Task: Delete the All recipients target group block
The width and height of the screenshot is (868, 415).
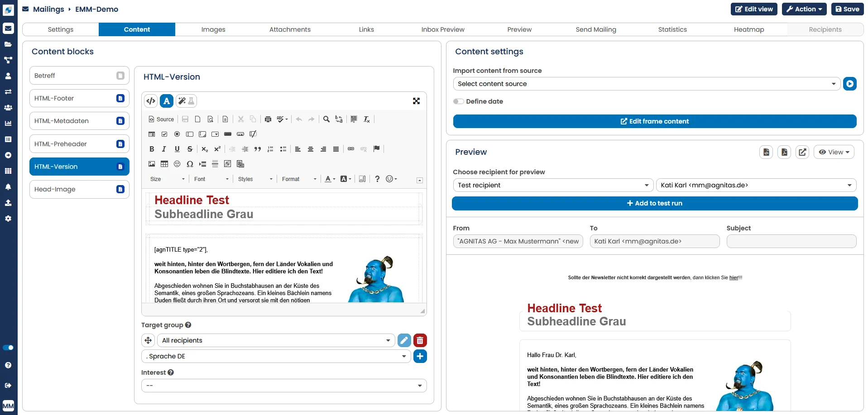Action: 420,340
